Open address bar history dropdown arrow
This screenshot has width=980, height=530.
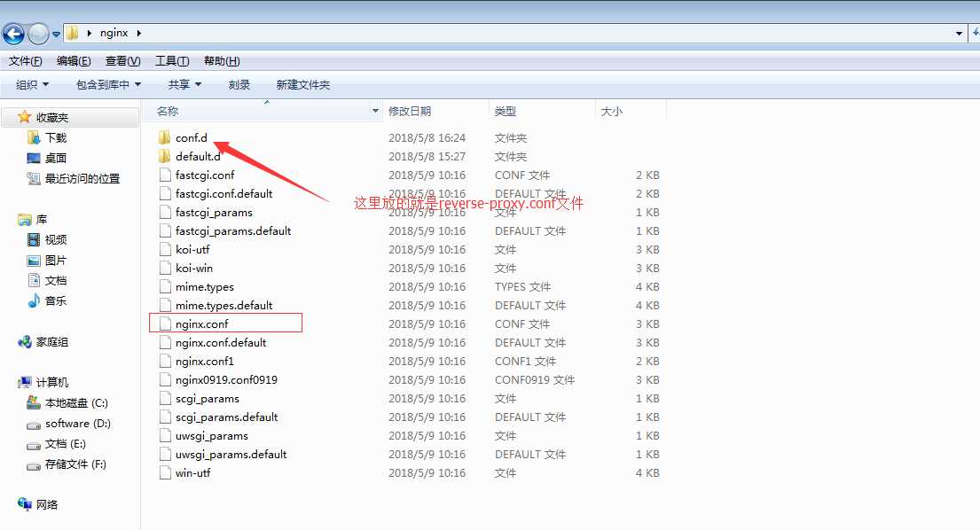tap(959, 33)
